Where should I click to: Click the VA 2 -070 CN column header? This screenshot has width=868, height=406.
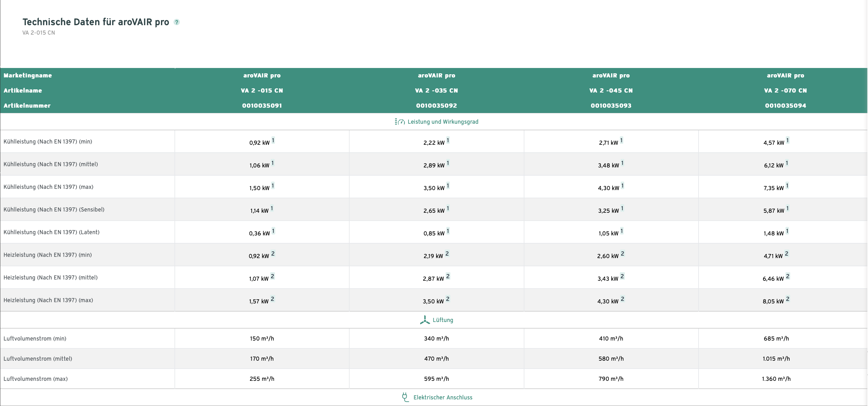[785, 91]
